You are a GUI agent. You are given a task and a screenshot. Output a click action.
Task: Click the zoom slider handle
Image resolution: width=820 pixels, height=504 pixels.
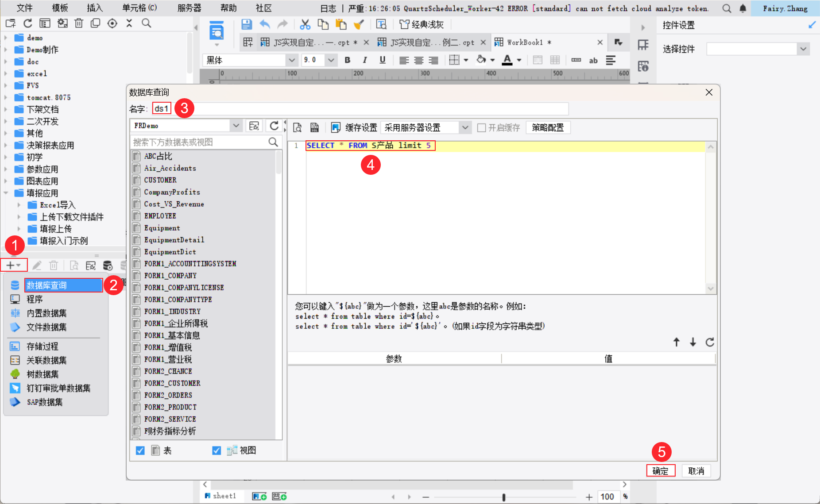tap(504, 497)
